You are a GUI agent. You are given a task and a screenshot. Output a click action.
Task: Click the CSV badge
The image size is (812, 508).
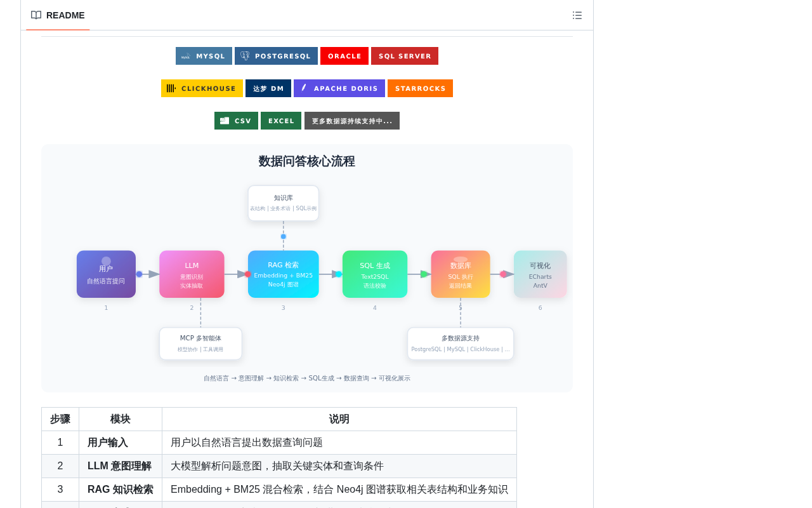[x=236, y=121]
